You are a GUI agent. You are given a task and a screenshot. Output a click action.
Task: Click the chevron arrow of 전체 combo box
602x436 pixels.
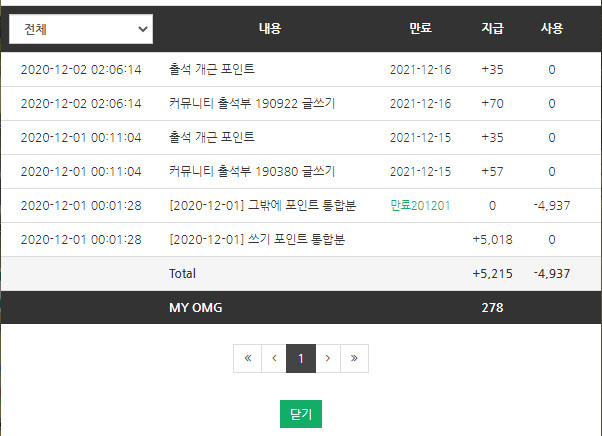pyautogui.click(x=143, y=29)
